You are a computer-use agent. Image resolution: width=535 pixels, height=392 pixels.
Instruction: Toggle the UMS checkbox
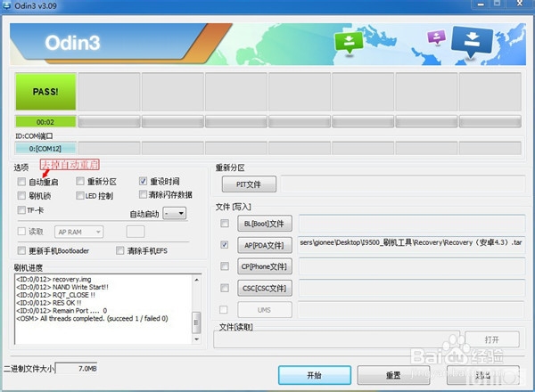pyautogui.click(x=224, y=309)
